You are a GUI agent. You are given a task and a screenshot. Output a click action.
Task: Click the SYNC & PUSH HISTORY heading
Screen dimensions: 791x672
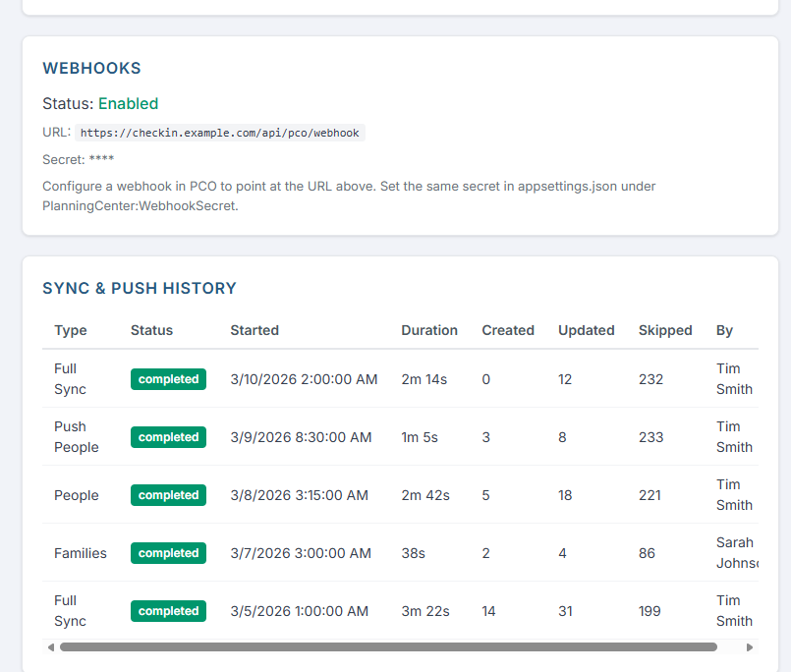click(140, 288)
